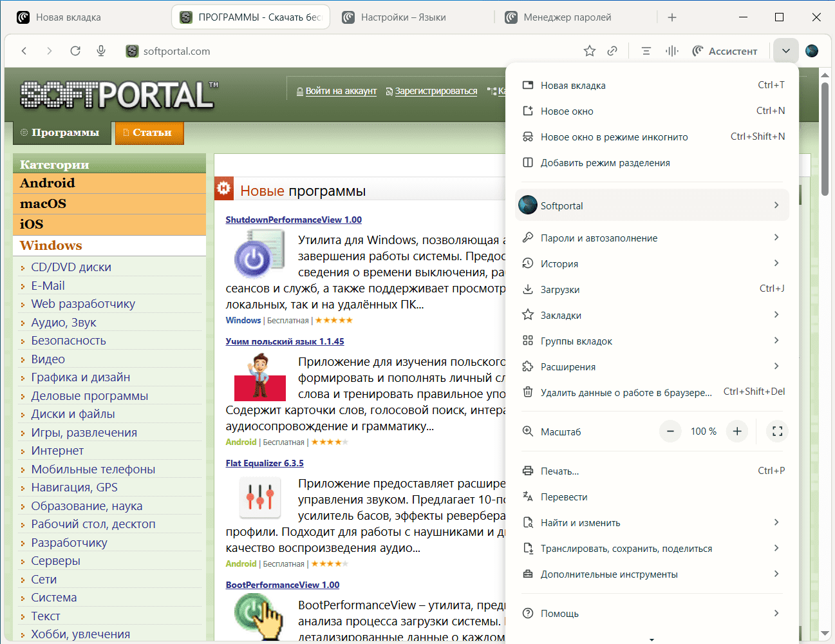Viewport: 835px width, 644px height.
Task: Expand the Помощь submenu
Action: [x=653, y=613]
